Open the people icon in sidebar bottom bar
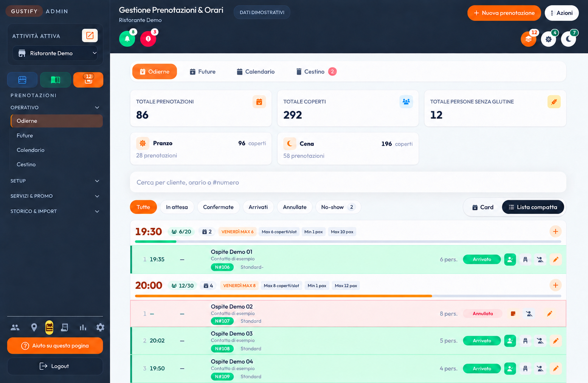The width and height of the screenshot is (588, 383). point(15,327)
